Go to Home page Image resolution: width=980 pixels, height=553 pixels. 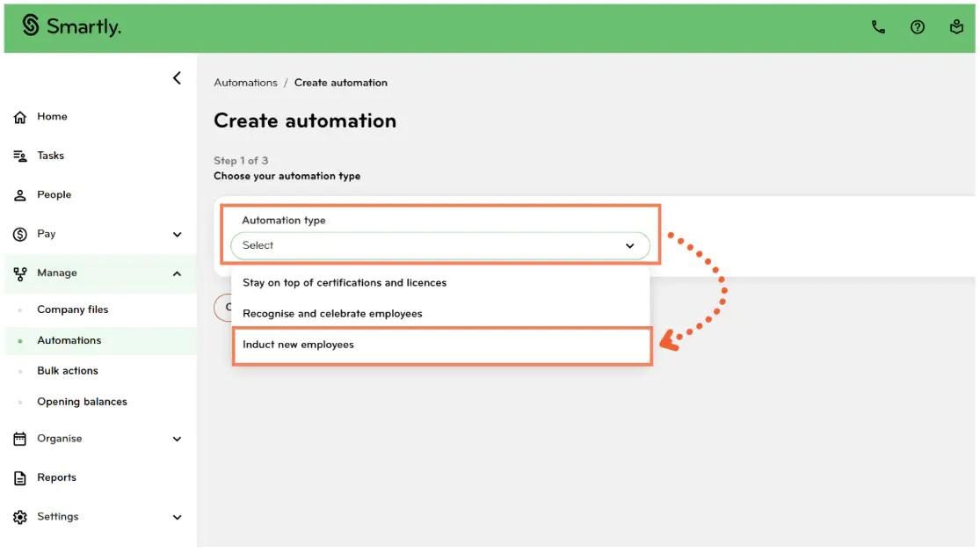[x=52, y=116]
